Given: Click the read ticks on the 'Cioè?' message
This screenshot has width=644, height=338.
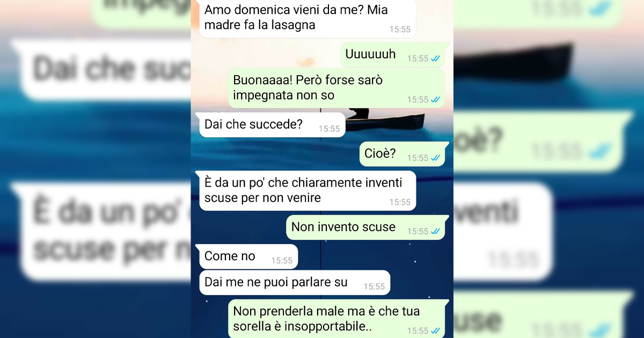Looking at the screenshot, I should click(435, 158).
